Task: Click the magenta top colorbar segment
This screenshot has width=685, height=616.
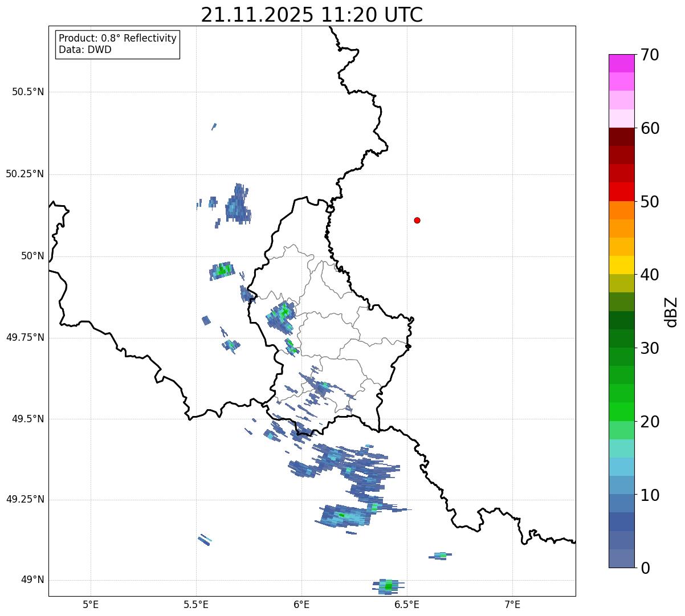Action: (x=622, y=63)
